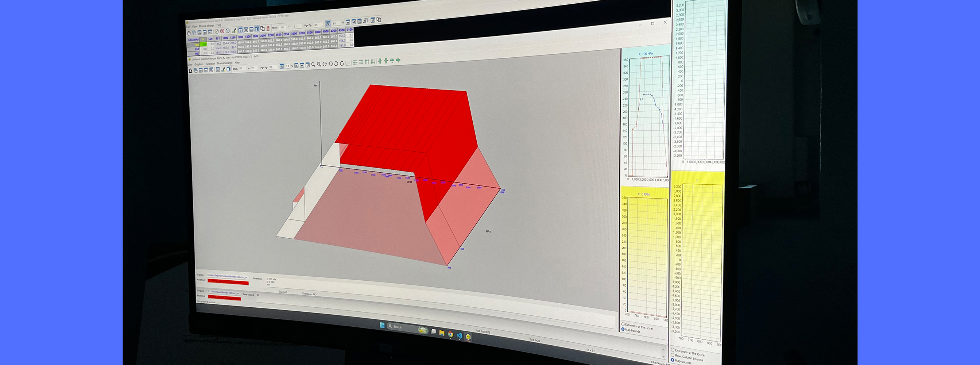Image resolution: width=980 pixels, height=365 pixels.
Task: Toggle the % button in the table window toolbar
Action: (328, 24)
